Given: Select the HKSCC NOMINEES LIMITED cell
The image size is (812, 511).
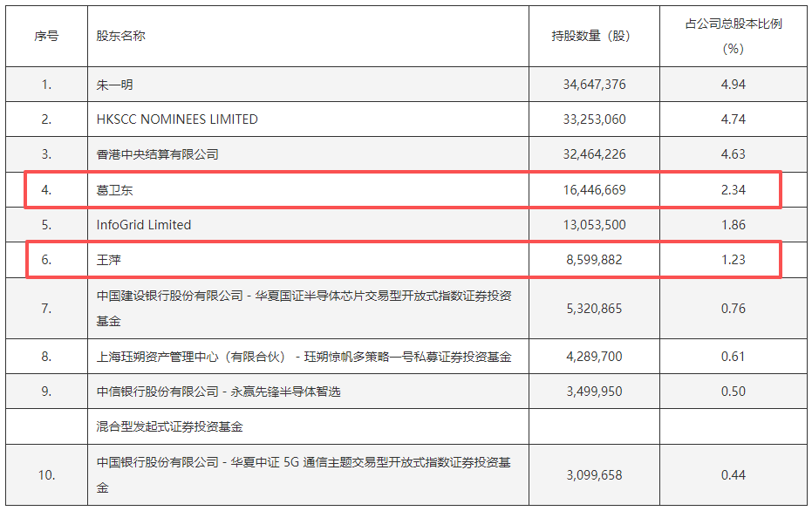Looking at the screenshot, I should click(x=177, y=119).
